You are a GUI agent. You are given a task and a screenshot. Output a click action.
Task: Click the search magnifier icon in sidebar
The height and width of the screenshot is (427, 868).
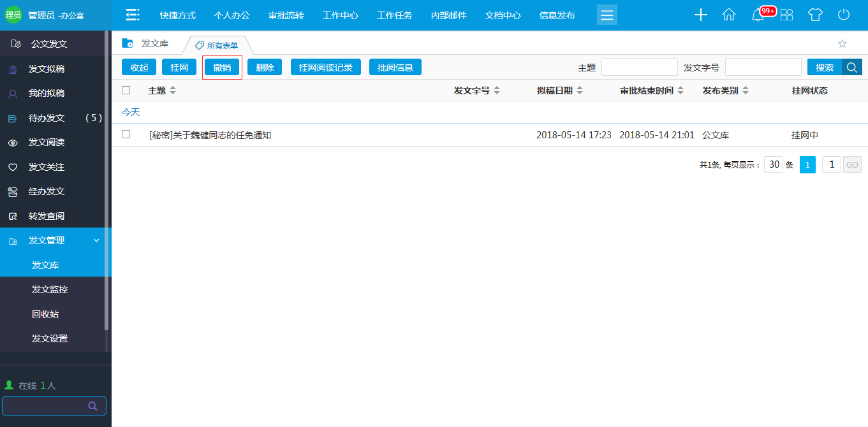point(92,406)
